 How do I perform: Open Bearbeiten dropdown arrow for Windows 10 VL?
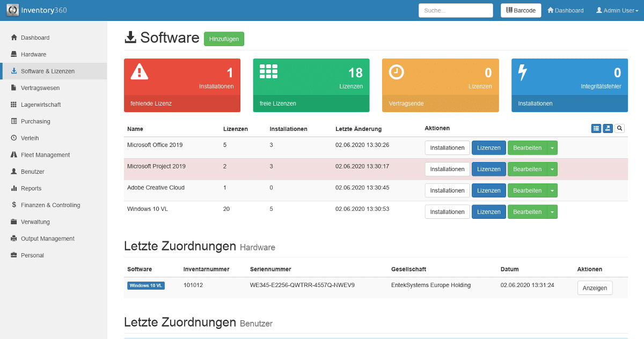[552, 212]
